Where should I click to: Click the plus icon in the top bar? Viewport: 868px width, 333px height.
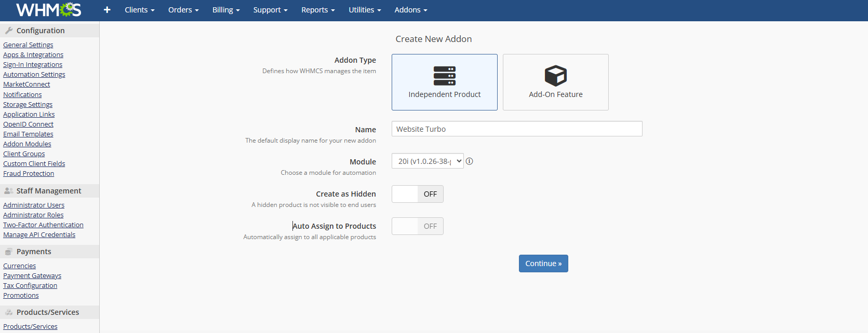tap(107, 10)
